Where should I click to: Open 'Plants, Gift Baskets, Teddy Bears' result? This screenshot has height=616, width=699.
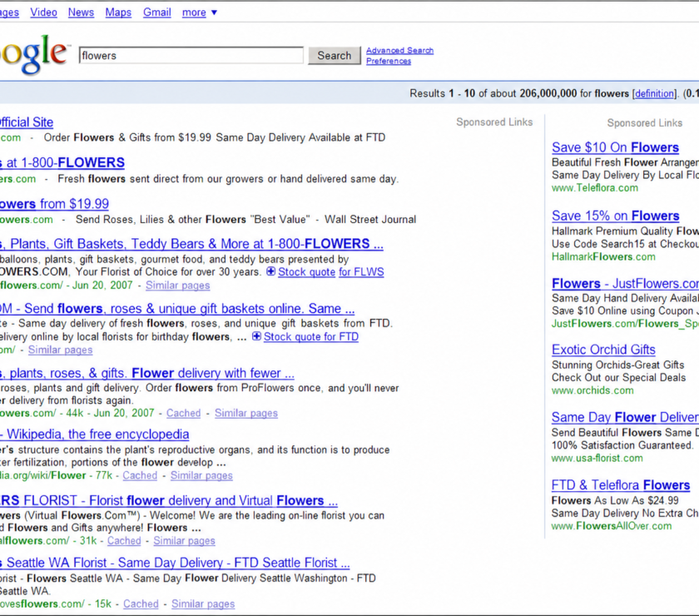click(191, 244)
